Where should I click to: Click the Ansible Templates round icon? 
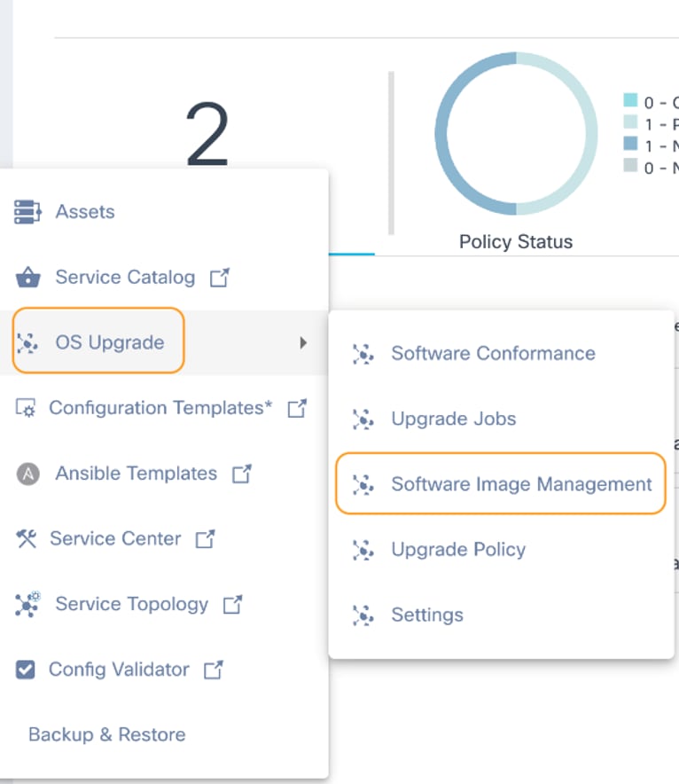(x=28, y=474)
